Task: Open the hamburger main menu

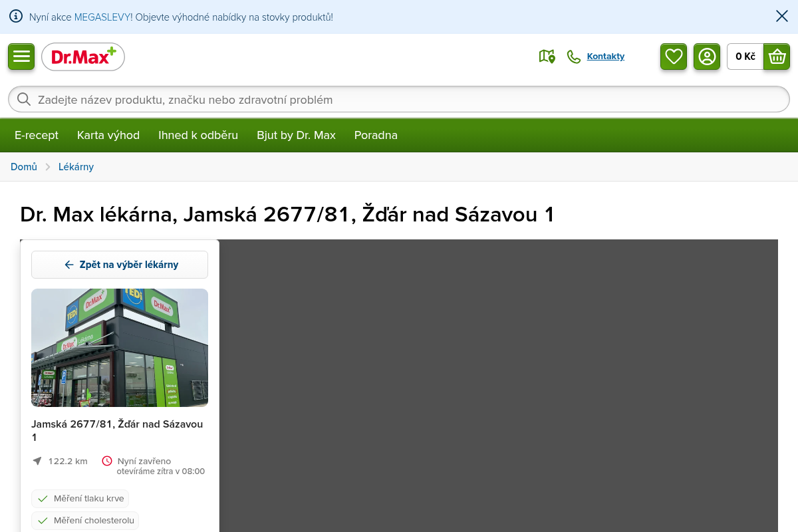Action: 21,57
